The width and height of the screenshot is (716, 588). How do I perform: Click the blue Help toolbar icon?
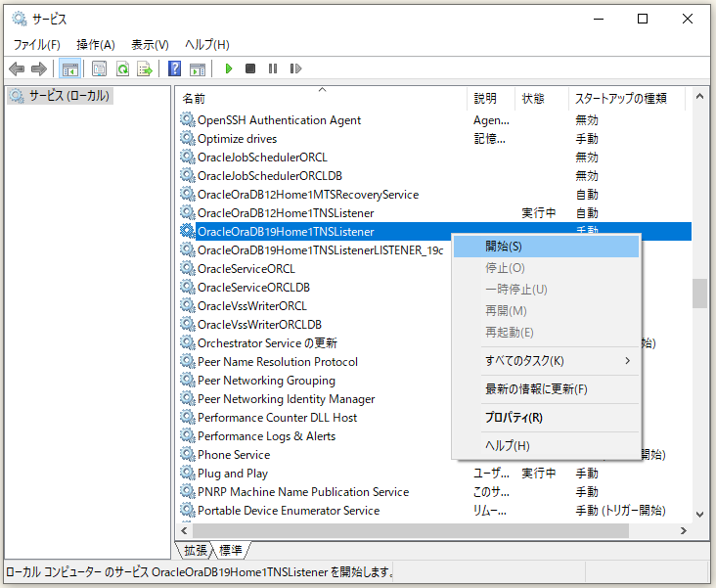(x=174, y=69)
